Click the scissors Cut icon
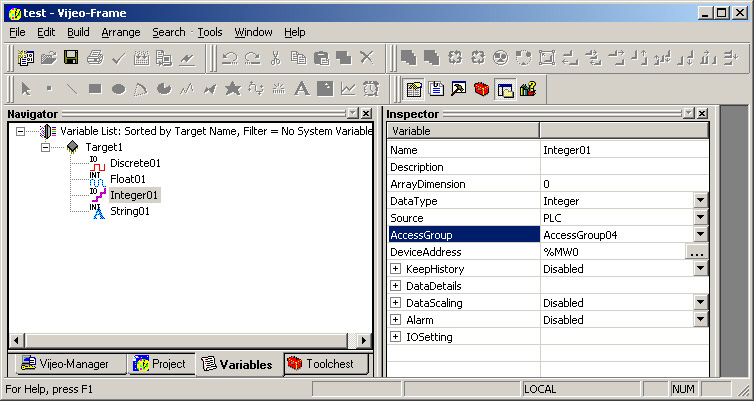 (x=276, y=58)
